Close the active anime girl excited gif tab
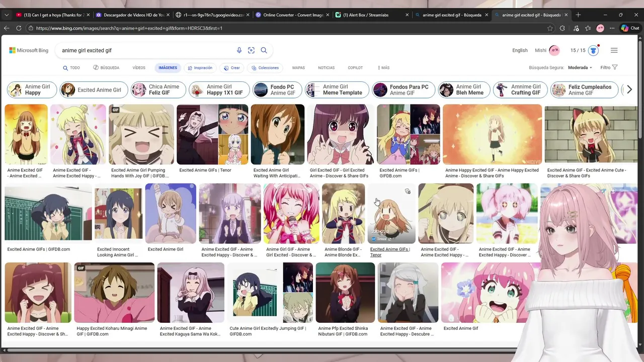The width and height of the screenshot is (644, 362). (566, 15)
